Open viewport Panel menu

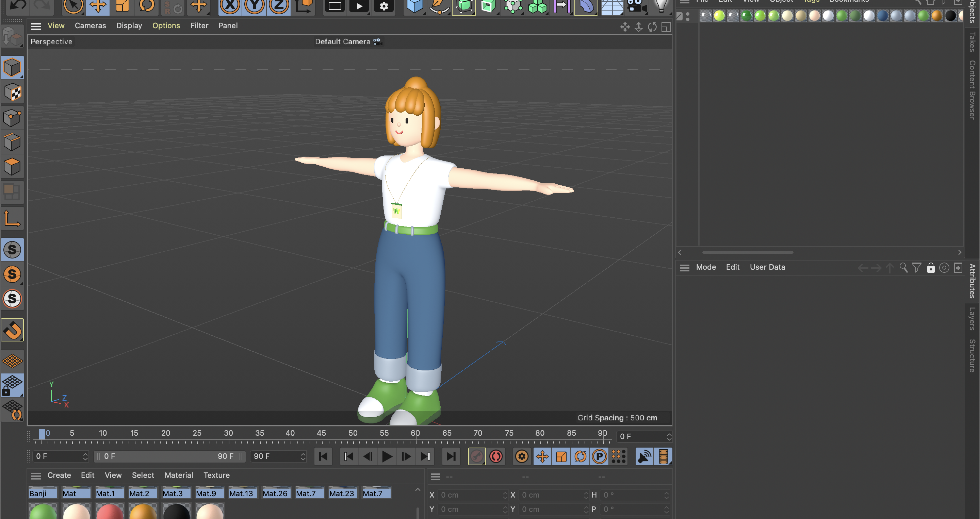point(228,26)
